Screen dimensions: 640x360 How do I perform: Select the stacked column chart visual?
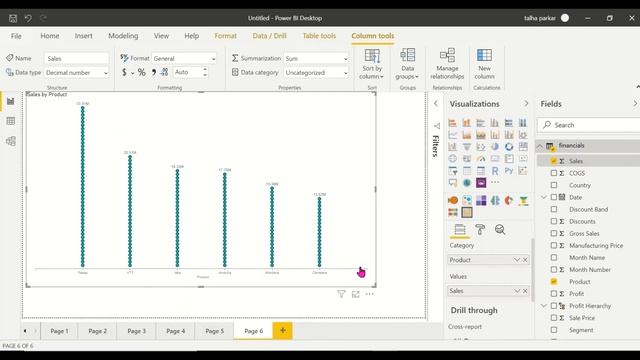[x=467, y=123]
